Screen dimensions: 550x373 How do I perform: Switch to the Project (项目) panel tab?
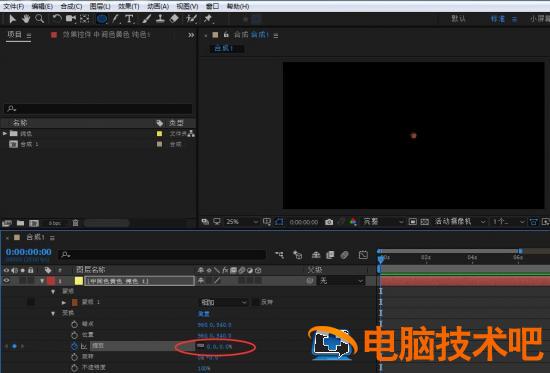click(x=15, y=34)
